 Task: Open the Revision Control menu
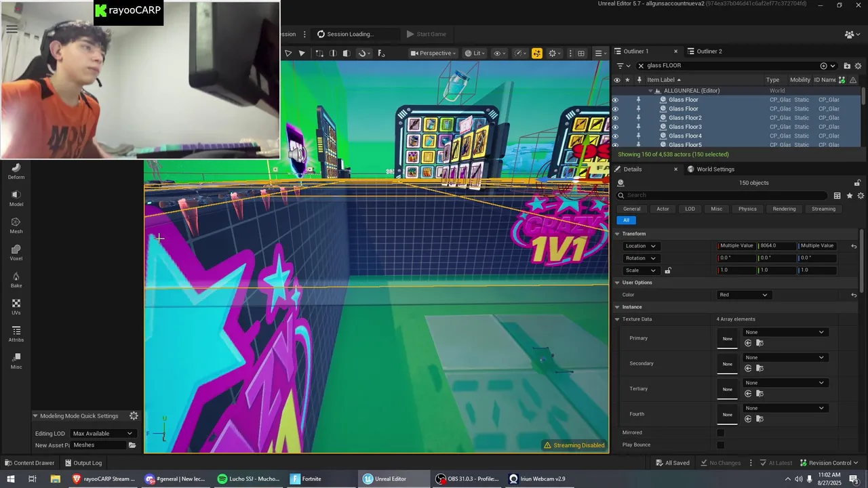(x=829, y=463)
